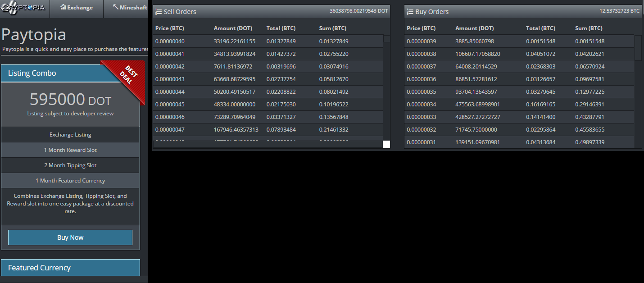
Task: Click the buy amount 93704.13643597
Action: point(476,92)
